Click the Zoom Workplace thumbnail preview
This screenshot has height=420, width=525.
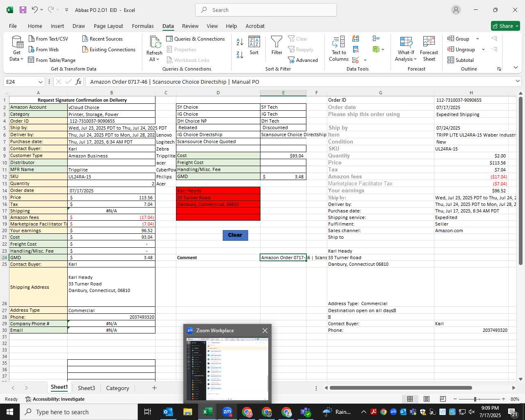pos(227,368)
